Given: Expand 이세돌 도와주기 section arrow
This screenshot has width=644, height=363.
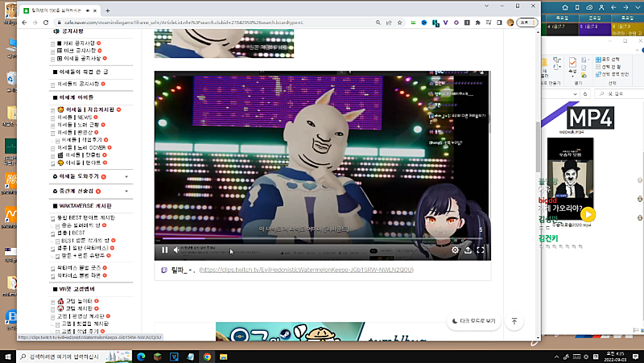Looking at the screenshot, I should tap(126, 176).
